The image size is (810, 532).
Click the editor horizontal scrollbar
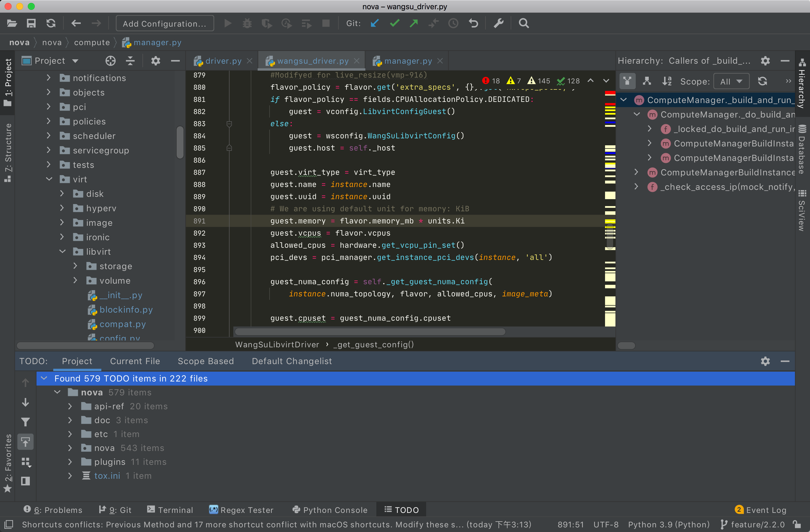pos(370,332)
